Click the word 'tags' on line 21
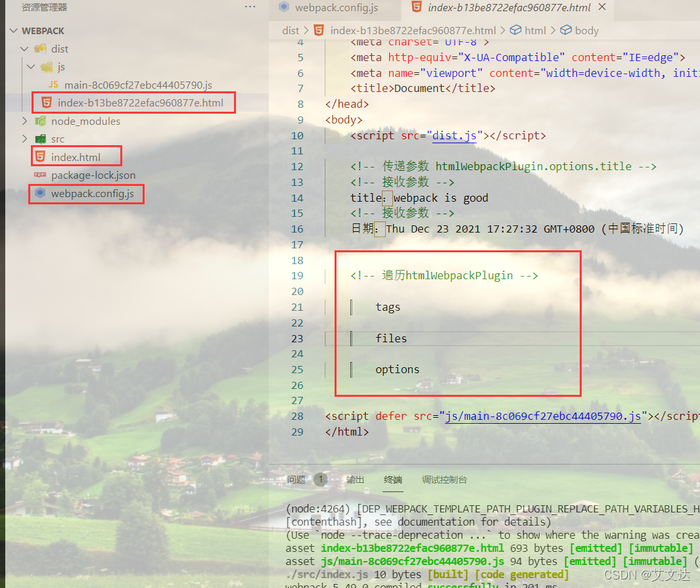Screen dimensions: 700x588 click(388, 307)
